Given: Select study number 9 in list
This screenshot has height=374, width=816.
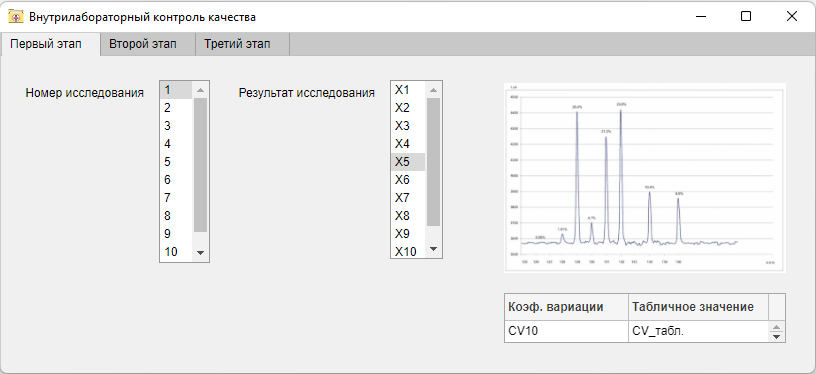Looking at the screenshot, I should point(176,234).
